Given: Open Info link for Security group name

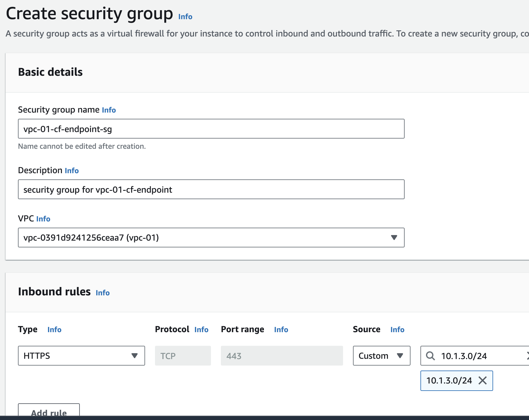Looking at the screenshot, I should [x=109, y=110].
